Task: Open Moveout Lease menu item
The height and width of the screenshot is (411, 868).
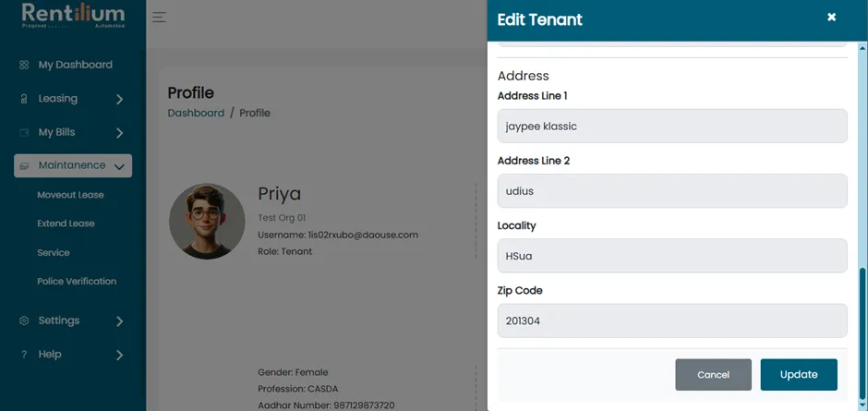Action: [x=70, y=195]
